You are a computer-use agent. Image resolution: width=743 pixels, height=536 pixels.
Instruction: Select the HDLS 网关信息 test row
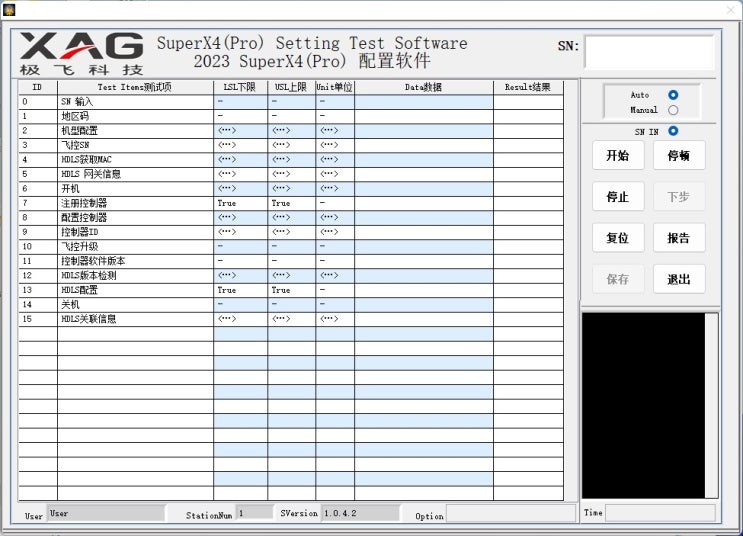(x=291, y=174)
